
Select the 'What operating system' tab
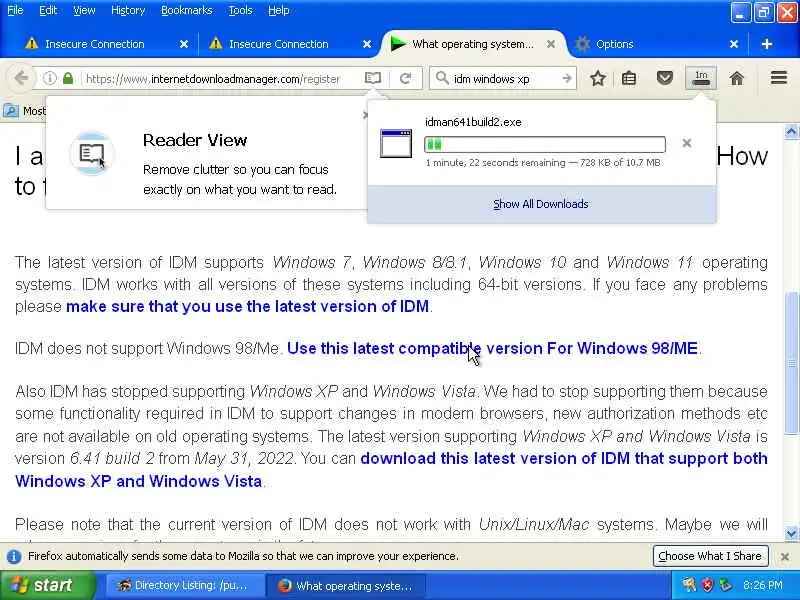472,44
